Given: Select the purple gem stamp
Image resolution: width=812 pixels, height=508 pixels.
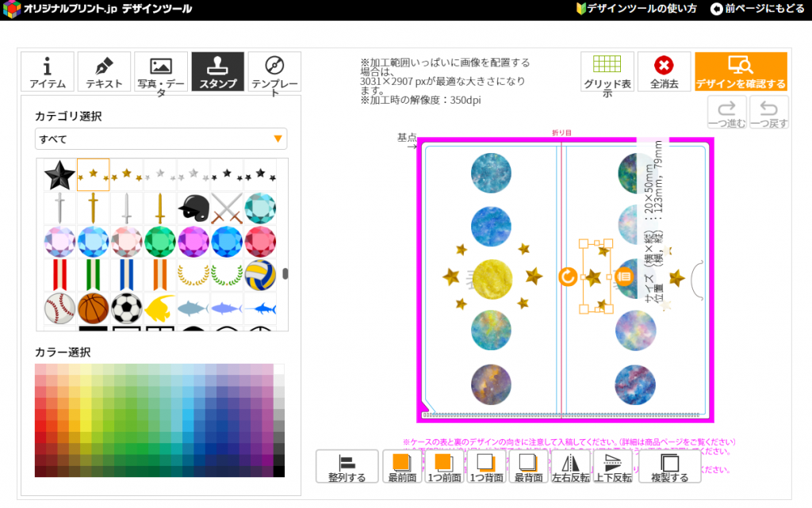Looking at the screenshot, I should [193, 242].
